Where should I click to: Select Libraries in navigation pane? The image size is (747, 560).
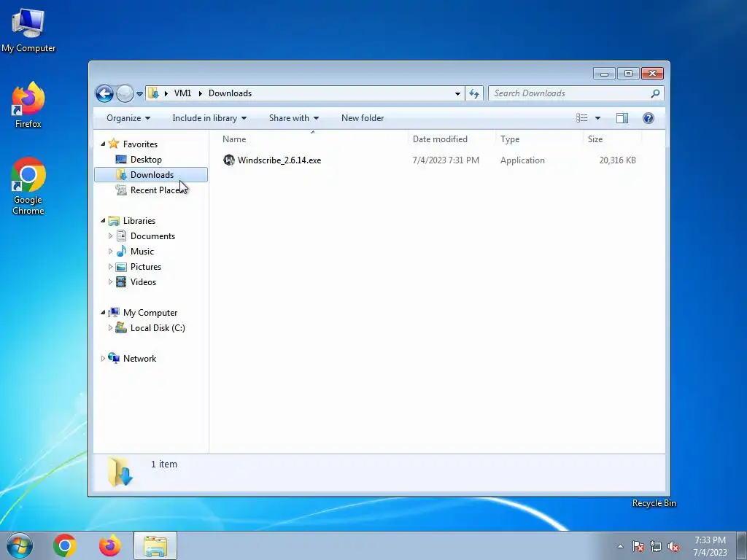[x=139, y=220]
